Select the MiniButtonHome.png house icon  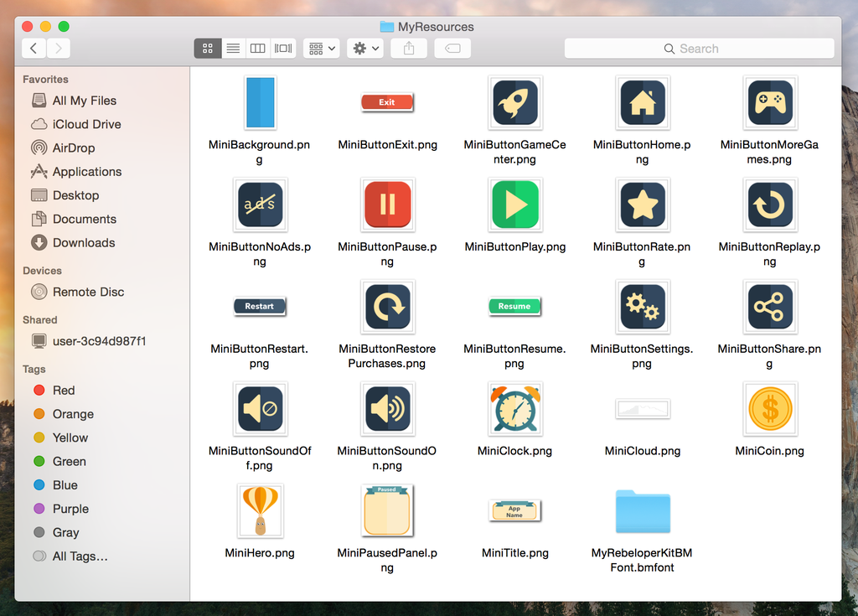point(643,102)
